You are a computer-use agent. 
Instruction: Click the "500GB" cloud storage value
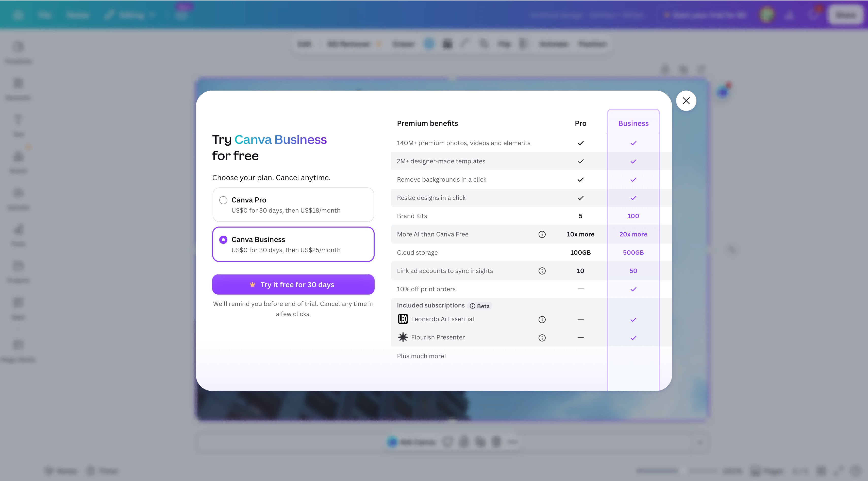click(x=633, y=253)
